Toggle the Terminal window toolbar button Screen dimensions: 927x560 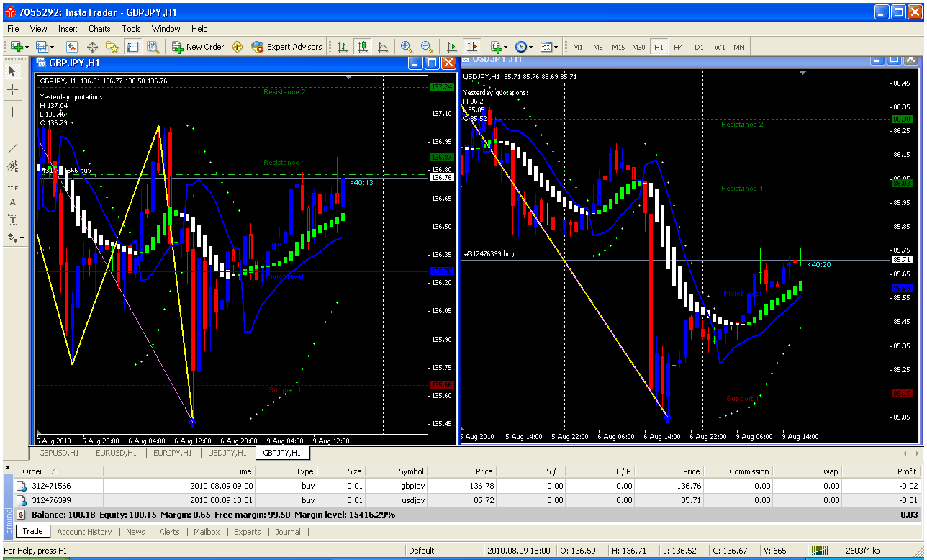132,47
